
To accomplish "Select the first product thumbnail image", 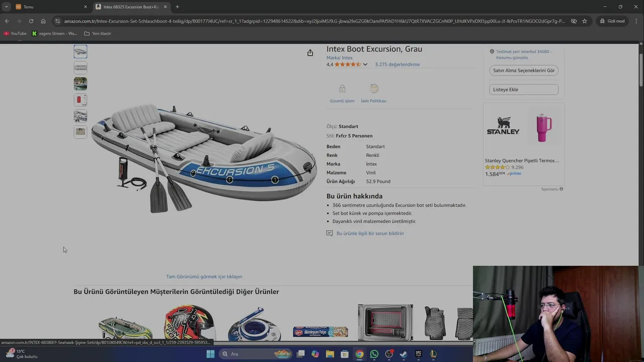I will pyautogui.click(x=80, y=51).
